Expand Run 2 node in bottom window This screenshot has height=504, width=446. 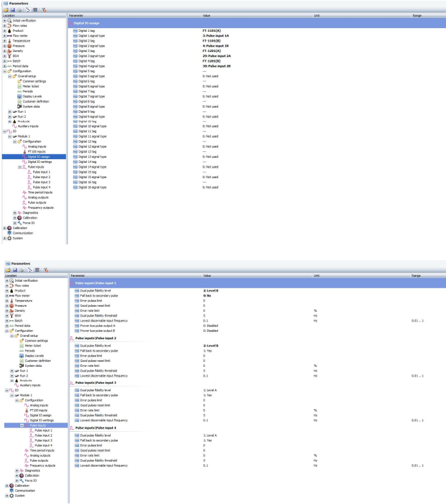(12, 376)
